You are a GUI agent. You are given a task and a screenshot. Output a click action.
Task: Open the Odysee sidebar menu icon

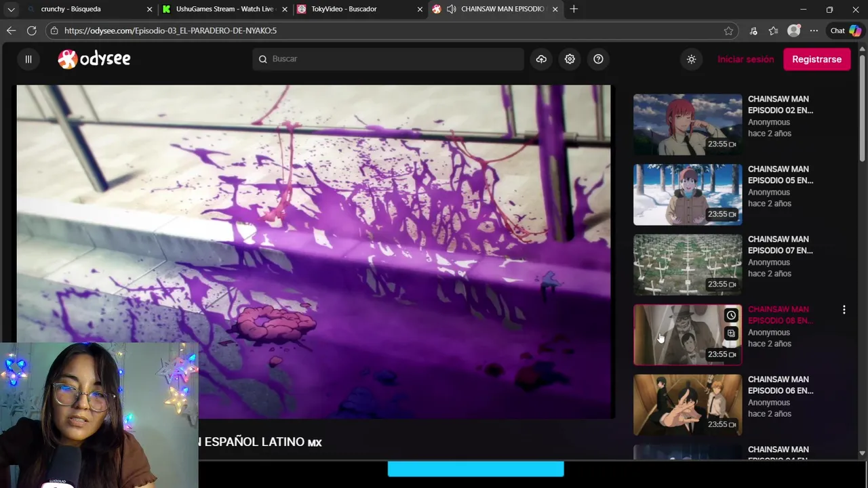coord(28,59)
